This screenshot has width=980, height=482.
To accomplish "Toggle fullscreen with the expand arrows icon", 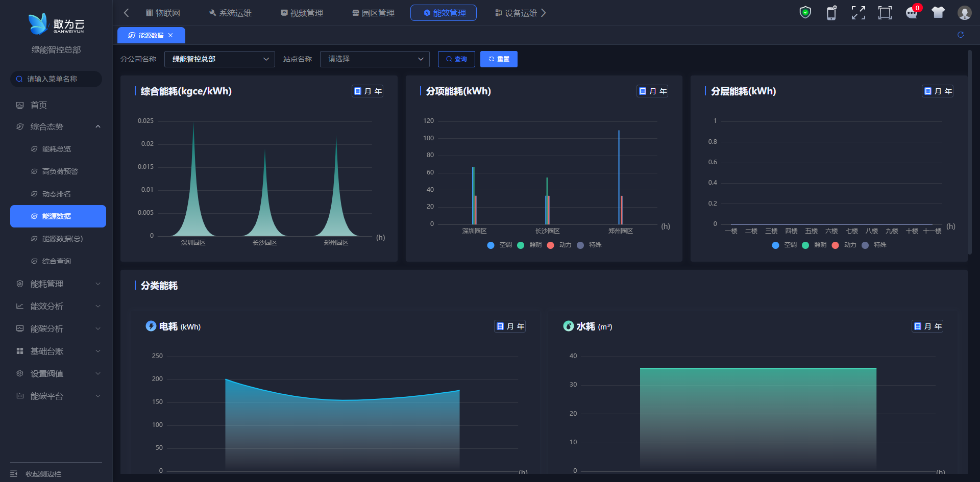I will click(x=858, y=13).
